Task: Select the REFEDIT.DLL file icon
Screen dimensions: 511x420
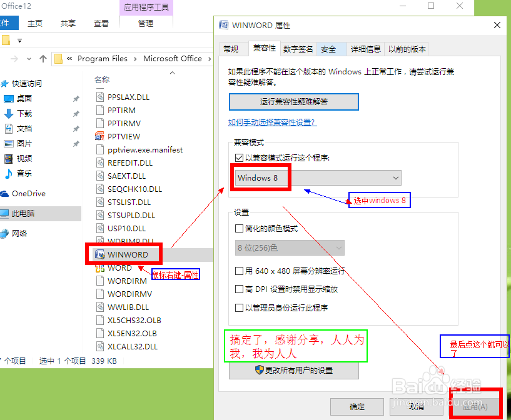Action: 100,162
